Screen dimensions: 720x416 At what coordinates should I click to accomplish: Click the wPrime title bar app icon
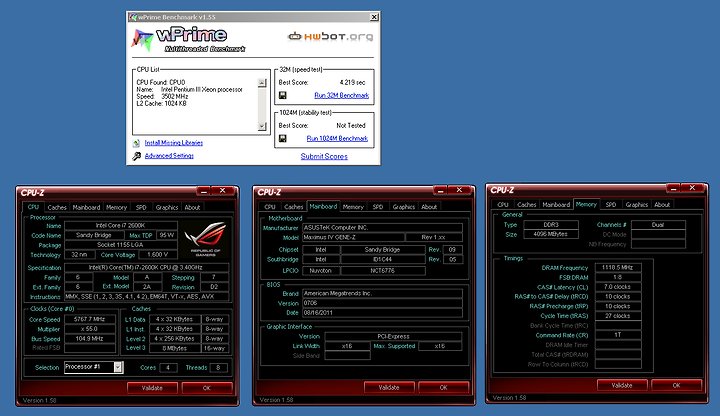click(133, 17)
